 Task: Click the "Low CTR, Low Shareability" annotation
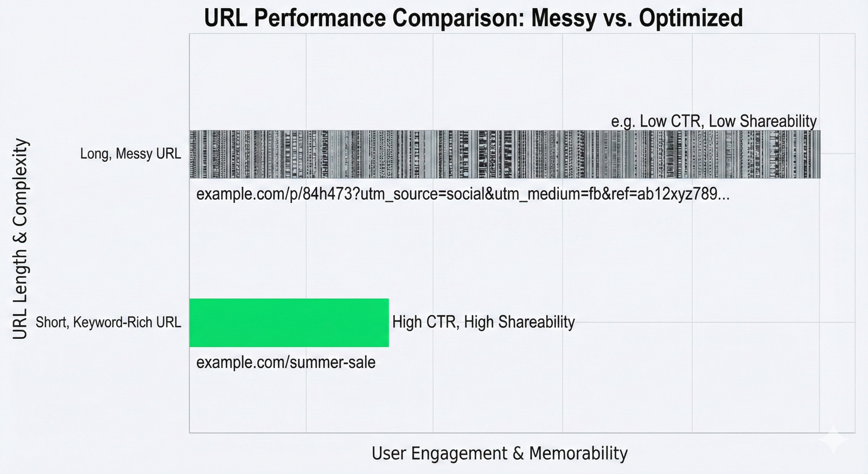coord(727,121)
